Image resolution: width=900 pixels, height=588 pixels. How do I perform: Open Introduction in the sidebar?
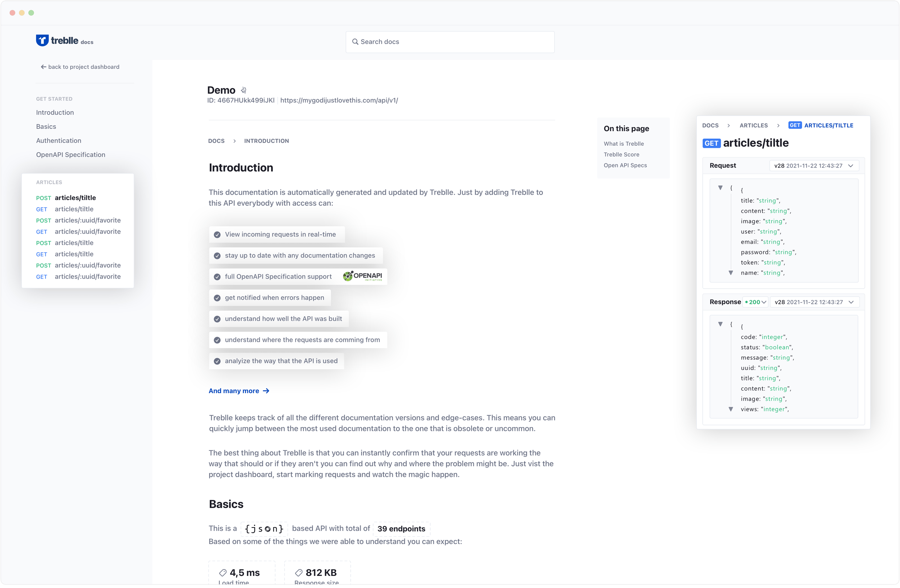(x=55, y=112)
